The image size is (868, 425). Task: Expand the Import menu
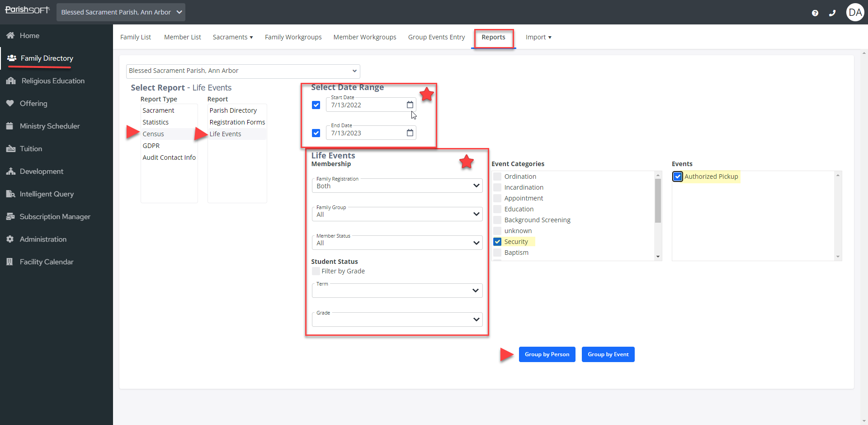pyautogui.click(x=538, y=37)
